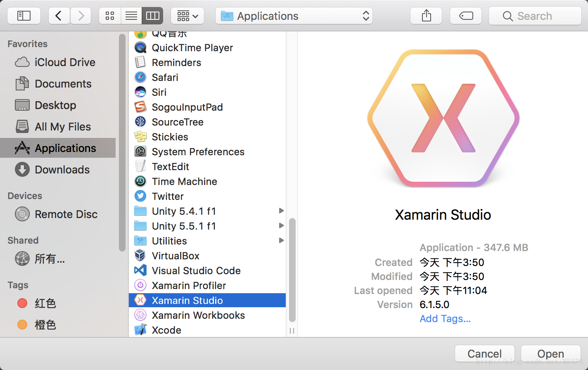Click the Cancel button
The width and height of the screenshot is (588, 370).
[x=484, y=354]
